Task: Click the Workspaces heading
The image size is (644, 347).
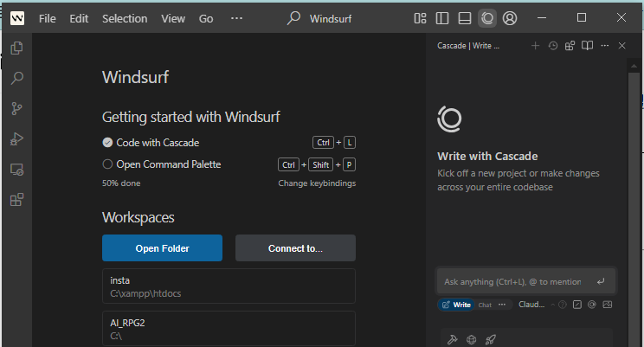Action: [x=138, y=217]
